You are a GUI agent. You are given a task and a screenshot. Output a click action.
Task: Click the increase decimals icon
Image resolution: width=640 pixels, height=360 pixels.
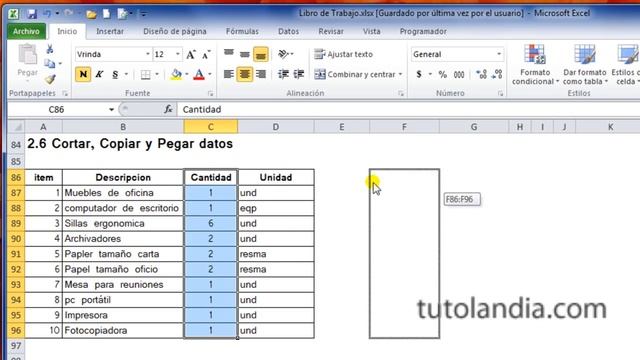pos(481,74)
